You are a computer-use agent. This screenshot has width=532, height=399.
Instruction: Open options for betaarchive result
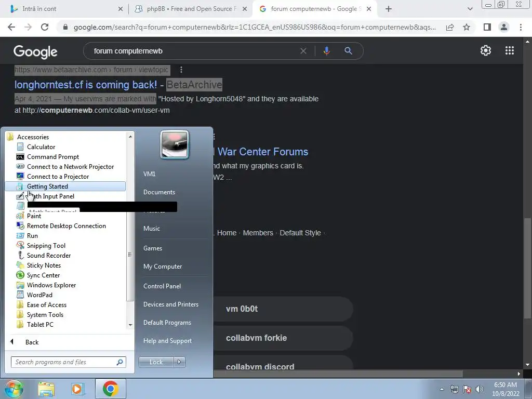[x=181, y=70]
